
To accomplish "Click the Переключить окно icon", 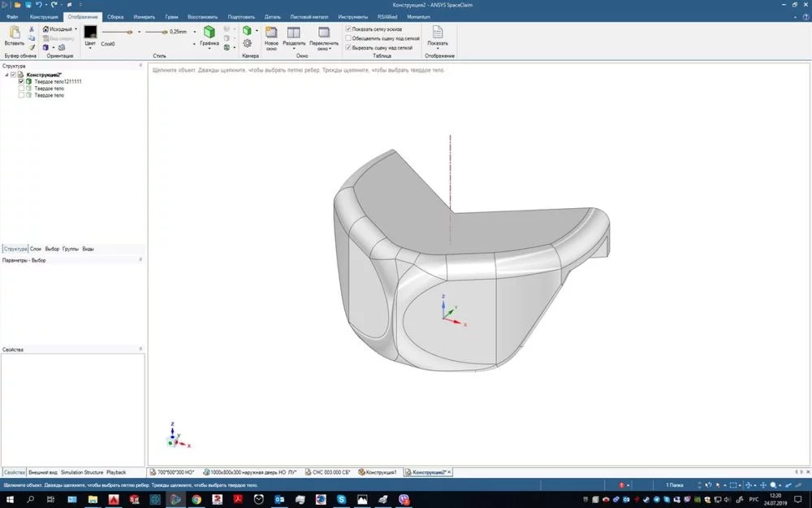I will pyautogui.click(x=324, y=33).
